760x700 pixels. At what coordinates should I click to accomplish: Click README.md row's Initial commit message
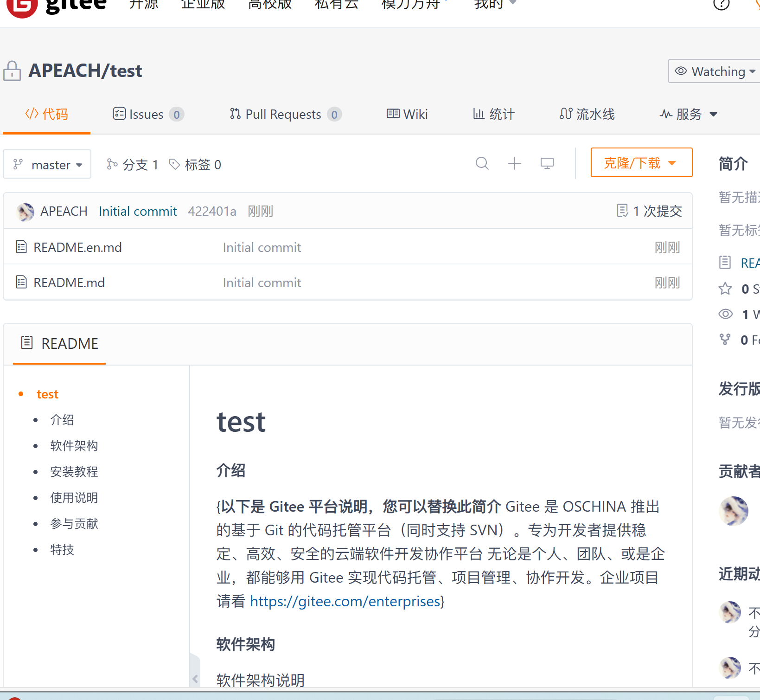pyautogui.click(x=262, y=283)
